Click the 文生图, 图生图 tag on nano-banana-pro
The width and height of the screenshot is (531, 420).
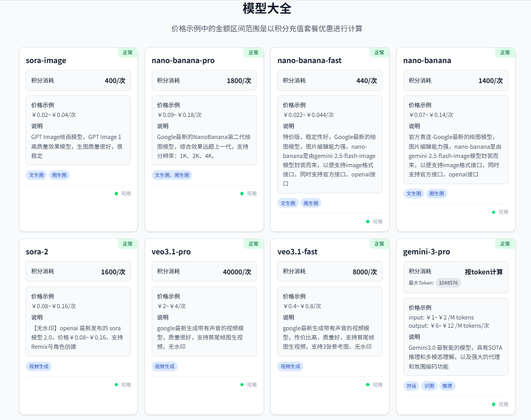coord(172,175)
